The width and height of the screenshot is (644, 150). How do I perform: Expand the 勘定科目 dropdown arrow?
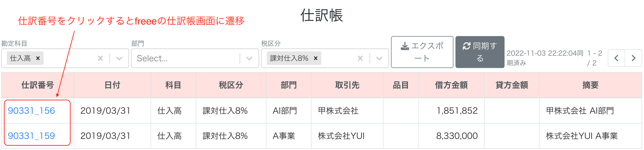click(119, 58)
